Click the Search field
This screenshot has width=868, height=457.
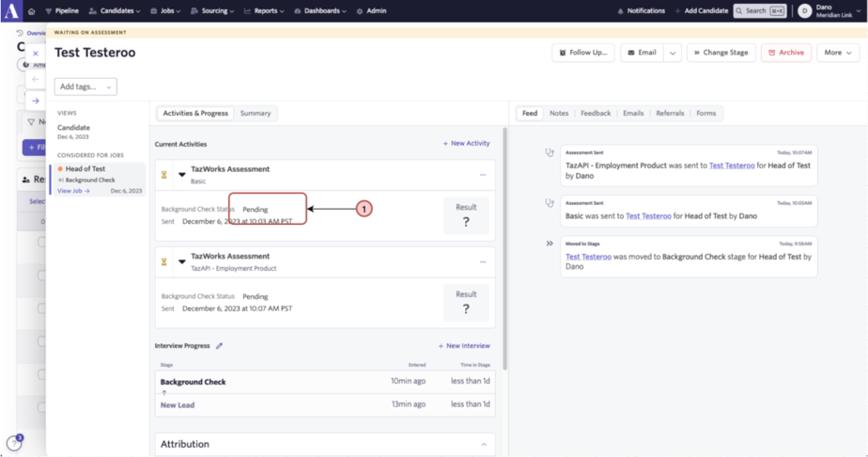pos(760,11)
